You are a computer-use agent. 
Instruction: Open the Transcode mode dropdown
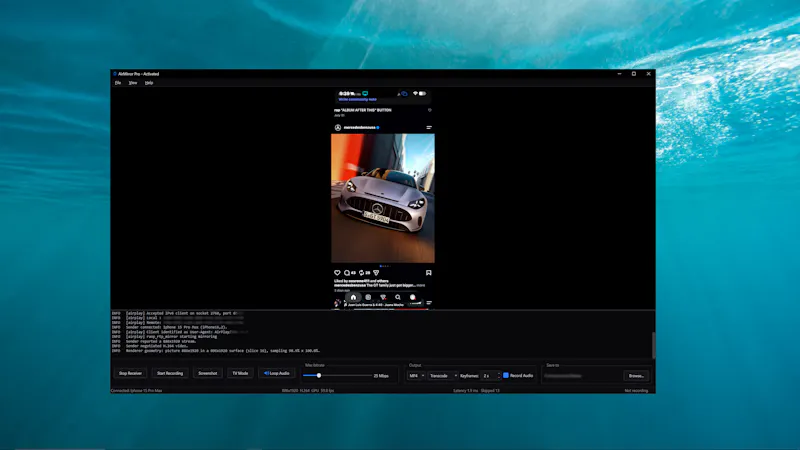coord(442,376)
